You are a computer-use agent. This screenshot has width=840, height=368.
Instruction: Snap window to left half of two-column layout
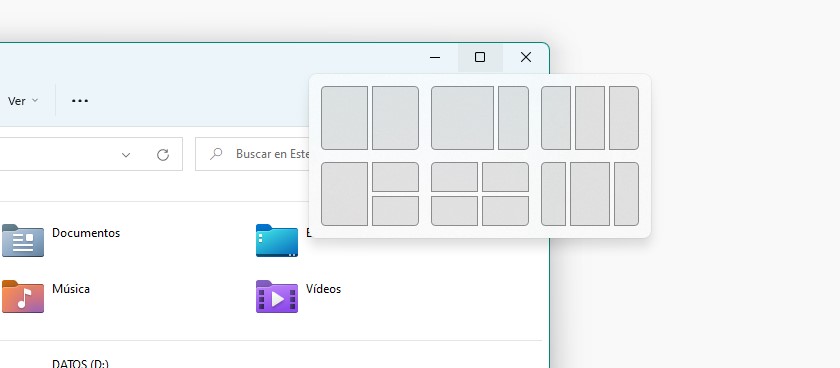click(344, 118)
